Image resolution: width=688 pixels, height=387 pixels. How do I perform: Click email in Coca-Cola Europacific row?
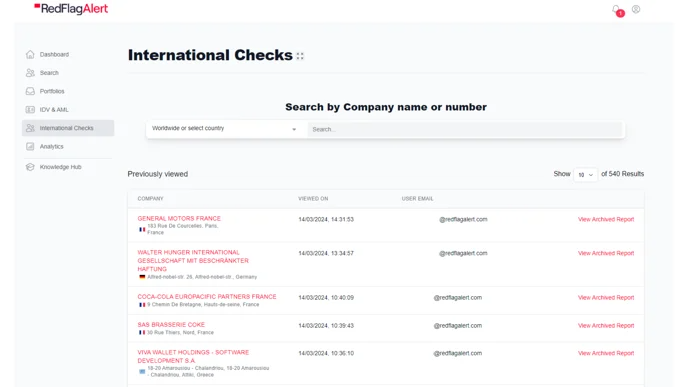[x=458, y=297]
